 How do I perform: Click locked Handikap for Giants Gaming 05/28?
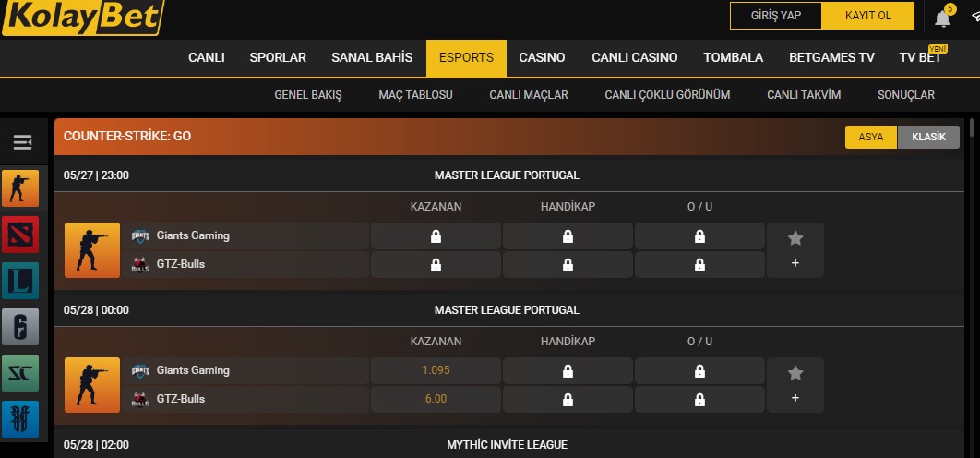568,370
